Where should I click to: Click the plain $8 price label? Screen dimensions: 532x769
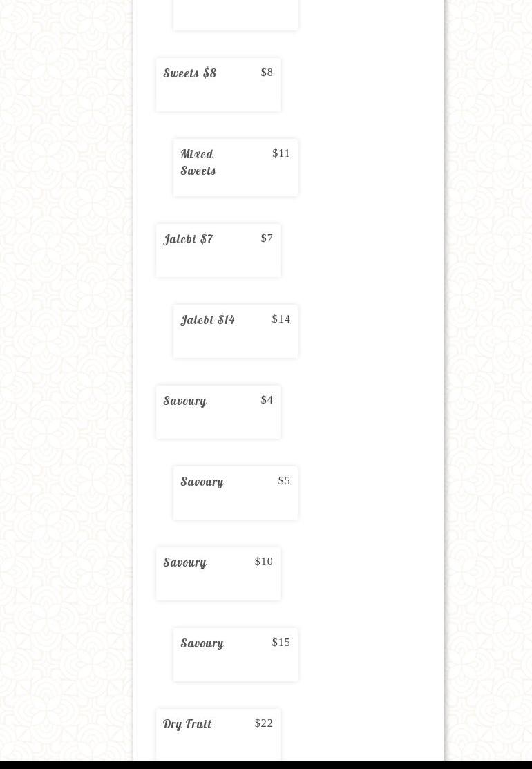[x=267, y=72]
